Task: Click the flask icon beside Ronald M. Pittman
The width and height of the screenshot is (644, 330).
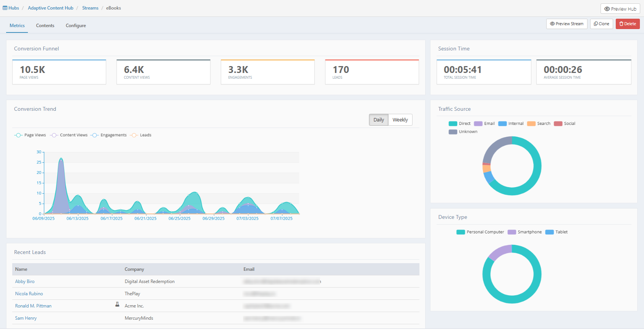Action: tap(117, 304)
